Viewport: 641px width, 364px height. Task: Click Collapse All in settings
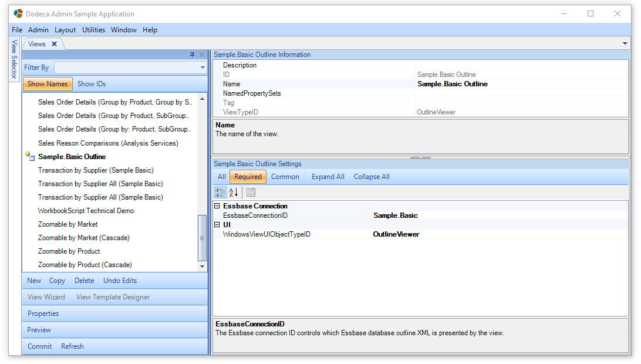pos(372,177)
